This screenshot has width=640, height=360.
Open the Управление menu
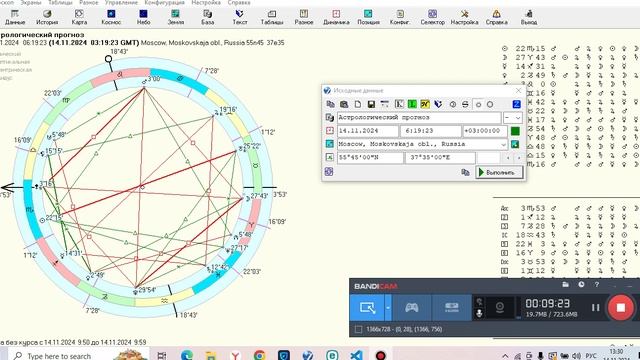[121, 2]
